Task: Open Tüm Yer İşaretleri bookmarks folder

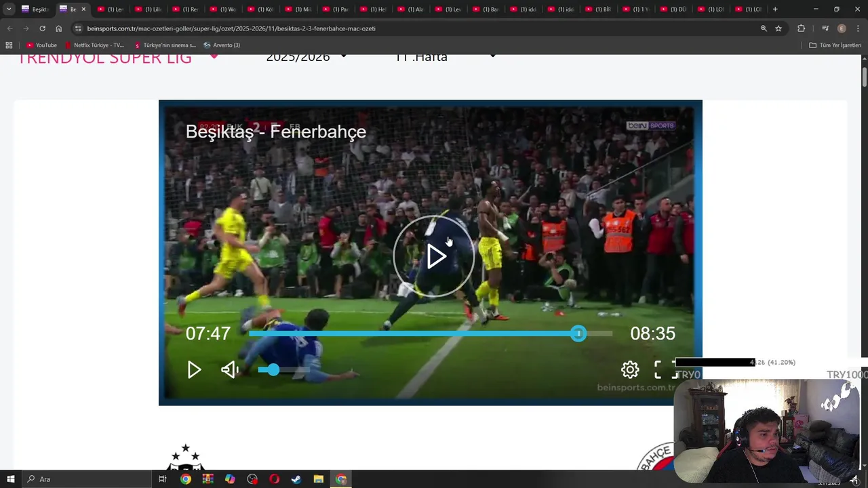Action: click(835, 45)
